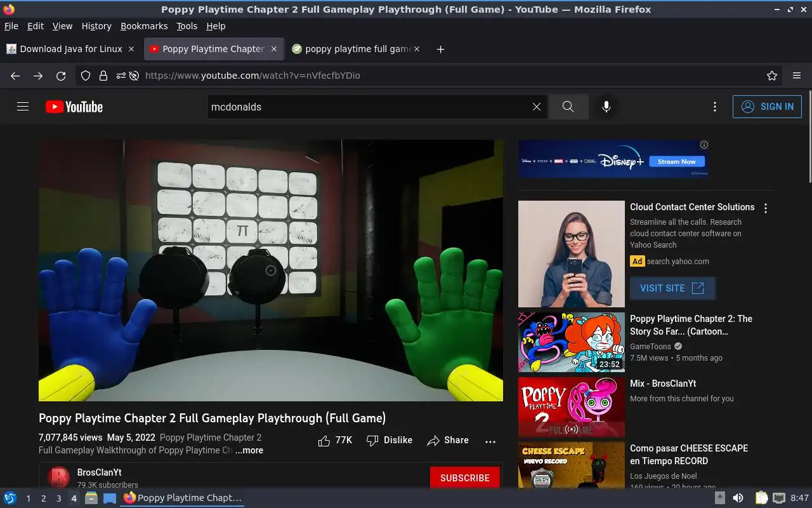The height and width of the screenshot is (508, 812).
Task: Click the GameToons channel name
Action: (x=650, y=347)
